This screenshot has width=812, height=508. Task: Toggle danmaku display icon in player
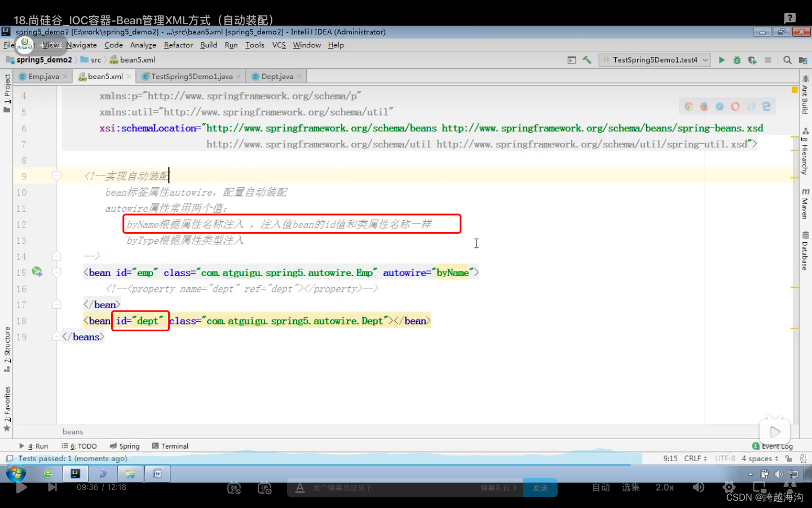click(234, 488)
